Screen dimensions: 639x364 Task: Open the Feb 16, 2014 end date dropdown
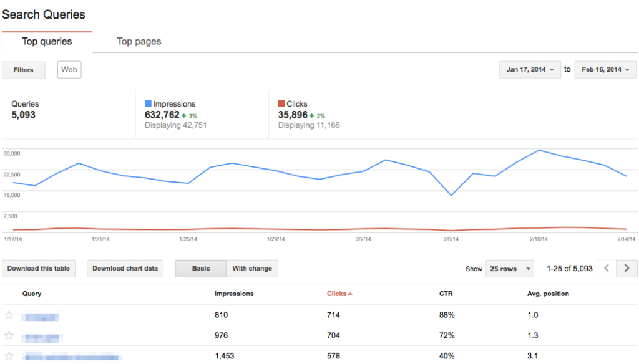pyautogui.click(x=605, y=70)
